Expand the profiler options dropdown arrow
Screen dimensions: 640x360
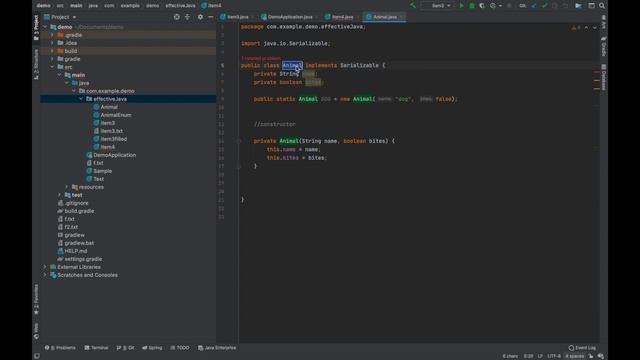[500, 6]
